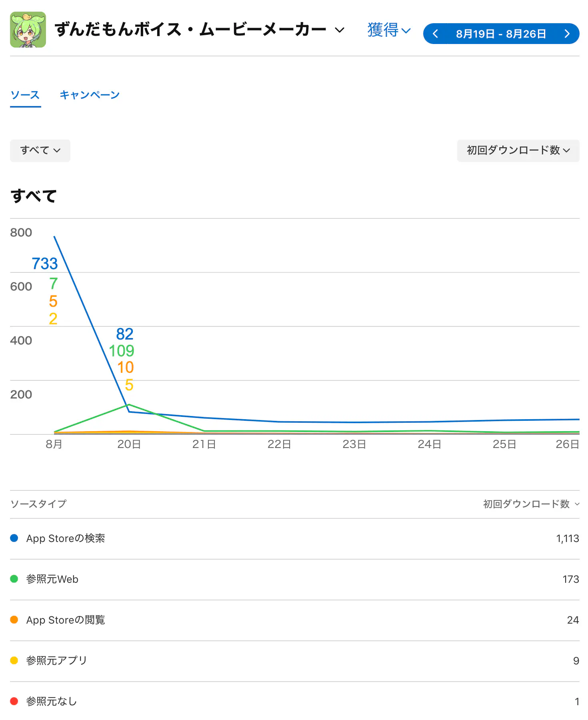Open the 獲得 section dropdown
Screen dimensions: 588x720
pos(389,30)
